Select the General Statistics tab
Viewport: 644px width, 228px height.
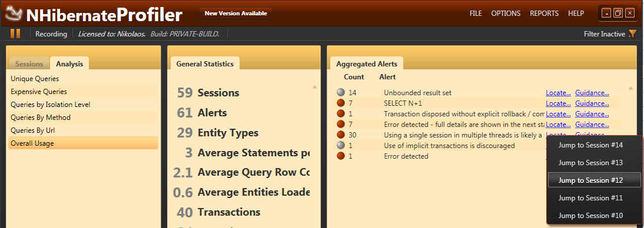205,63
